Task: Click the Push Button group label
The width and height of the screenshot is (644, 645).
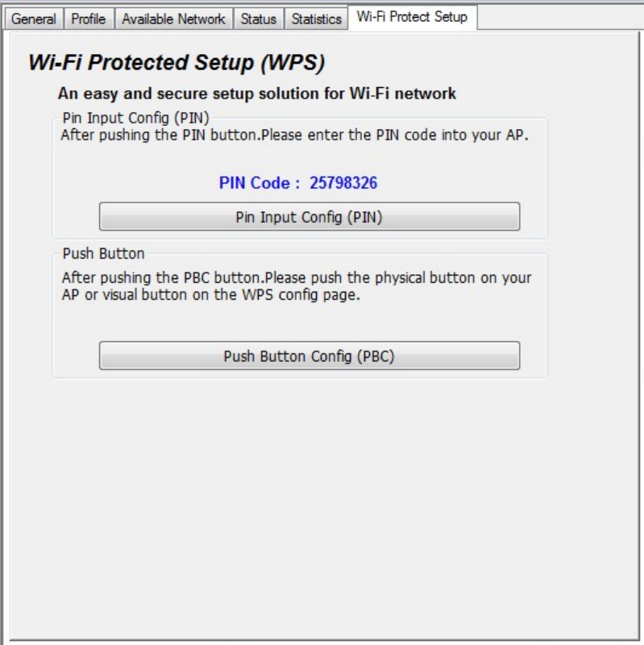Action: pos(103,253)
